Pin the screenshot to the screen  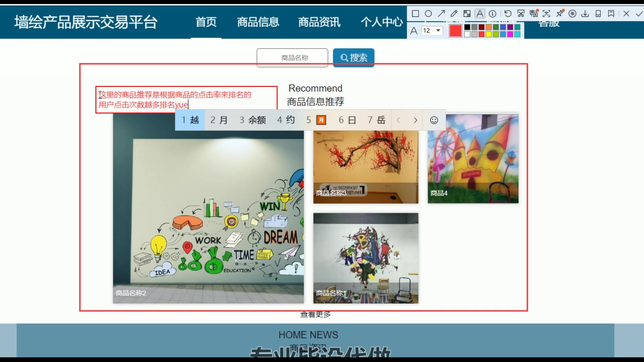560,13
